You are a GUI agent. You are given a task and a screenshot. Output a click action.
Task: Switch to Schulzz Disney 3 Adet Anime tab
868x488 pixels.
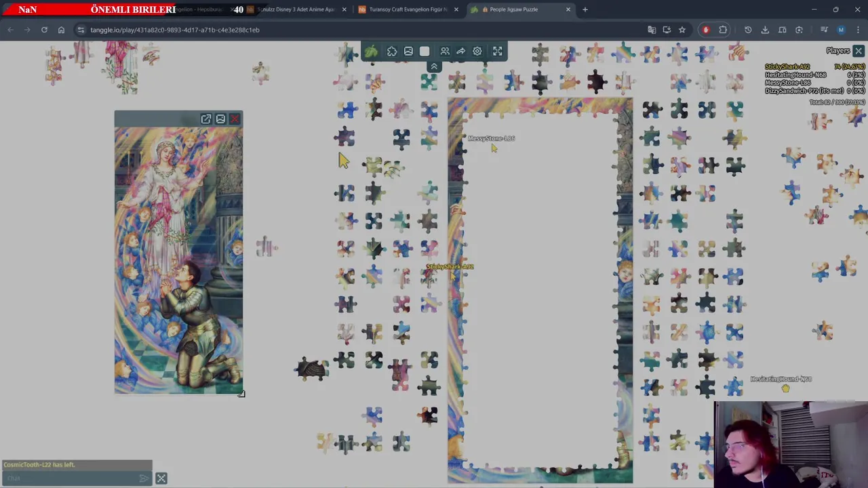click(x=296, y=9)
